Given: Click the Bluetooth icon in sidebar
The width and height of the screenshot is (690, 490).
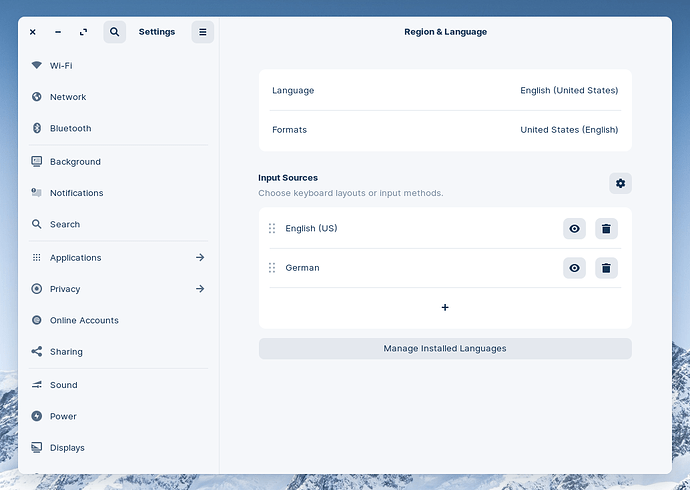Looking at the screenshot, I should pyautogui.click(x=37, y=128).
